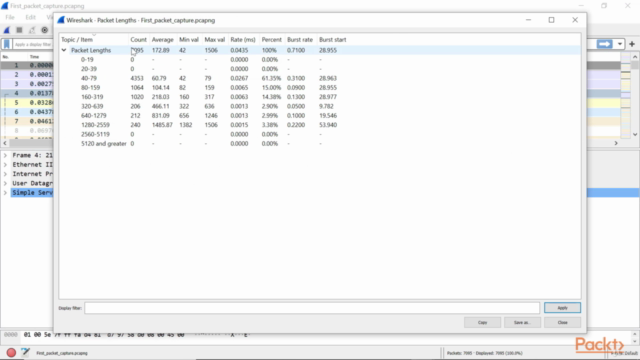Viewport: 640px width, 360px height.
Task: Click the restart capture toolbar icon
Action: coord(32,30)
